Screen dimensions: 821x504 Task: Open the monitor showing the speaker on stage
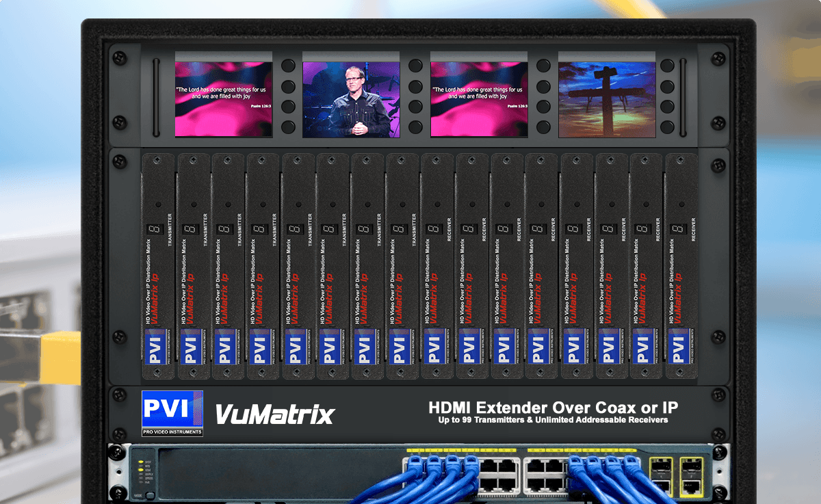[351, 100]
